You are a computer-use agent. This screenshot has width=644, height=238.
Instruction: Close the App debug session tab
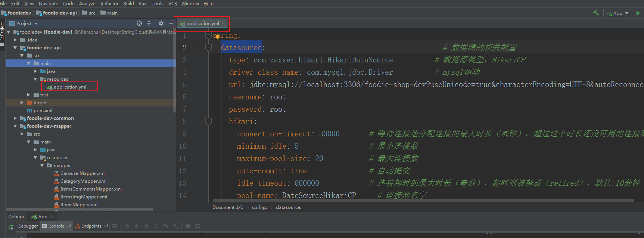coord(52,217)
